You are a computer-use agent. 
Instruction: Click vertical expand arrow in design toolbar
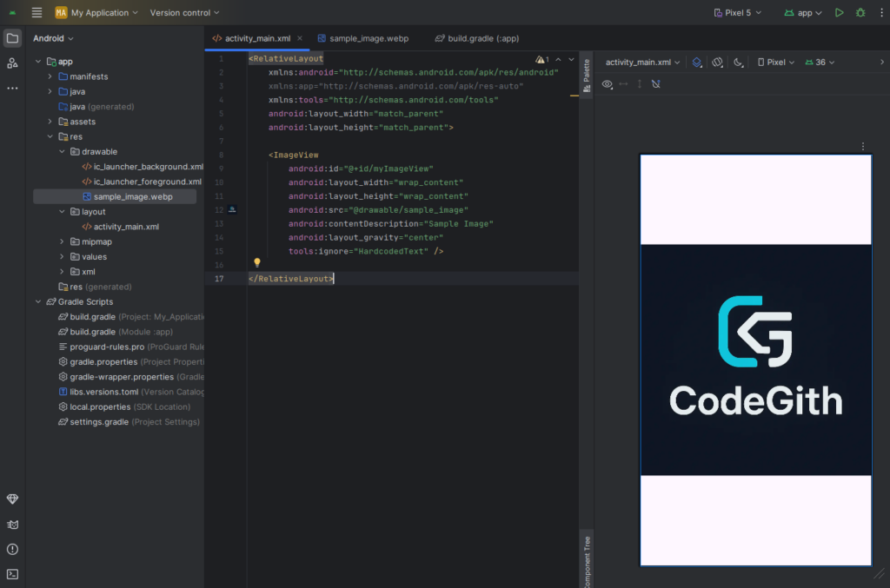tap(640, 84)
